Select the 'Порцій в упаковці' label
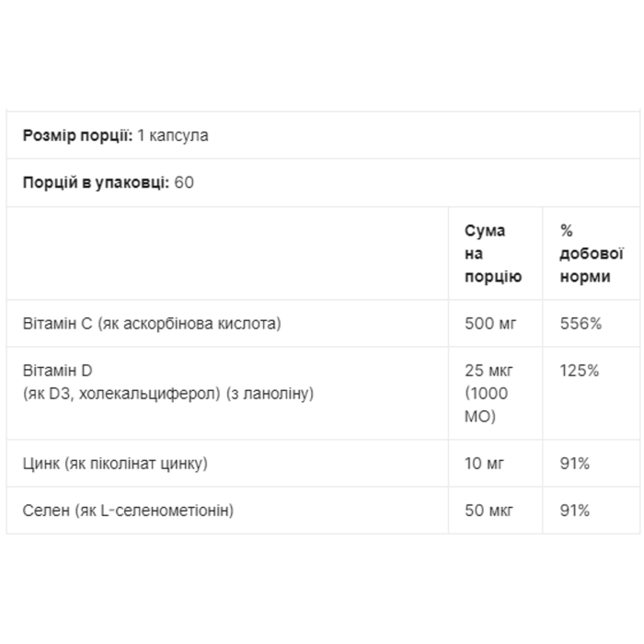This screenshot has height=644, width=644. 96,183
